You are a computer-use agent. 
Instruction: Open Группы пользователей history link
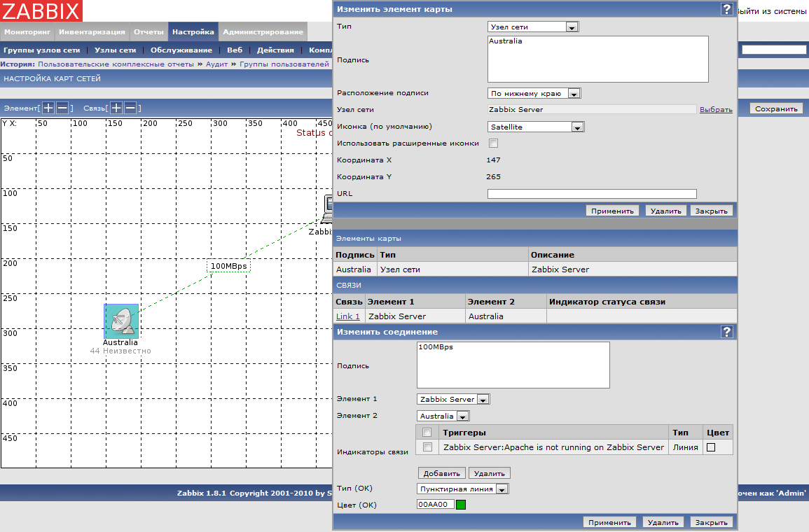[284, 64]
